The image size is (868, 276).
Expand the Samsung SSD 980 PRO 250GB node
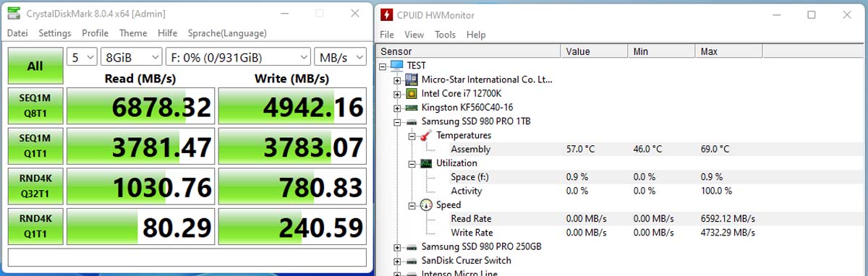tap(397, 247)
